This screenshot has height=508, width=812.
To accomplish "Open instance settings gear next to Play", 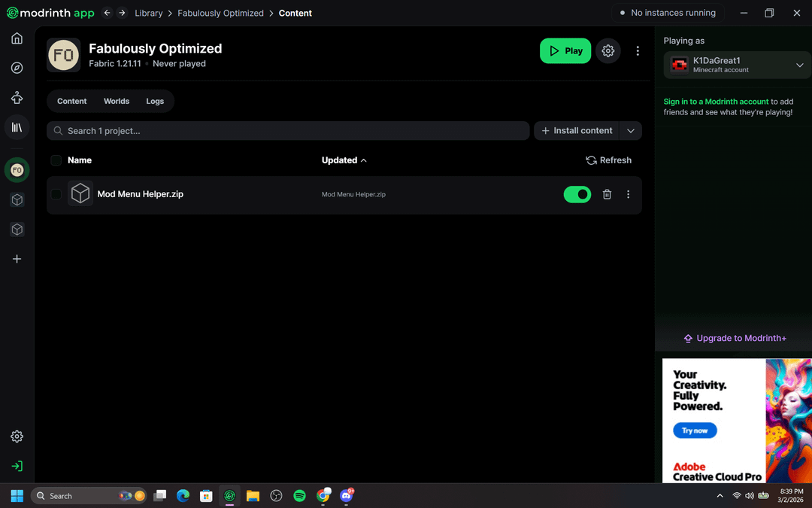I will (x=608, y=51).
